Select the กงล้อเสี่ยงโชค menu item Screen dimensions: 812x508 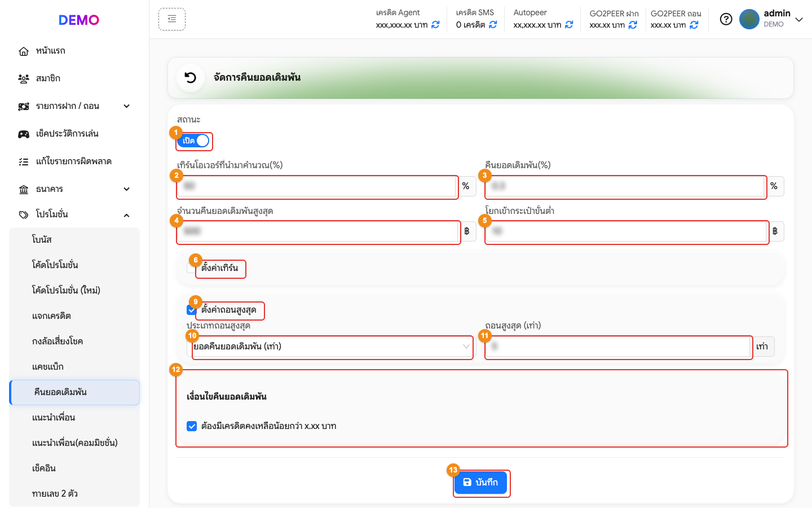[74, 341]
